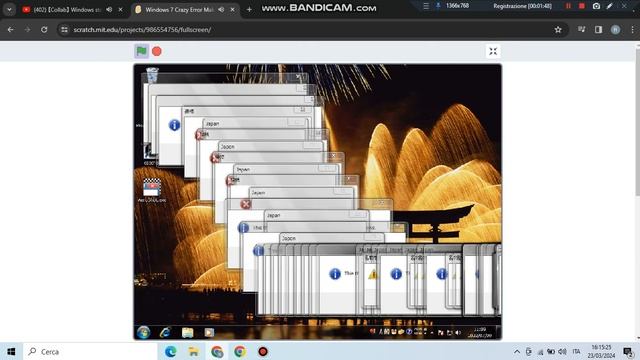Open Microsoft Edge from the taskbar
Screen dimensions: 640x360
pos(171,351)
